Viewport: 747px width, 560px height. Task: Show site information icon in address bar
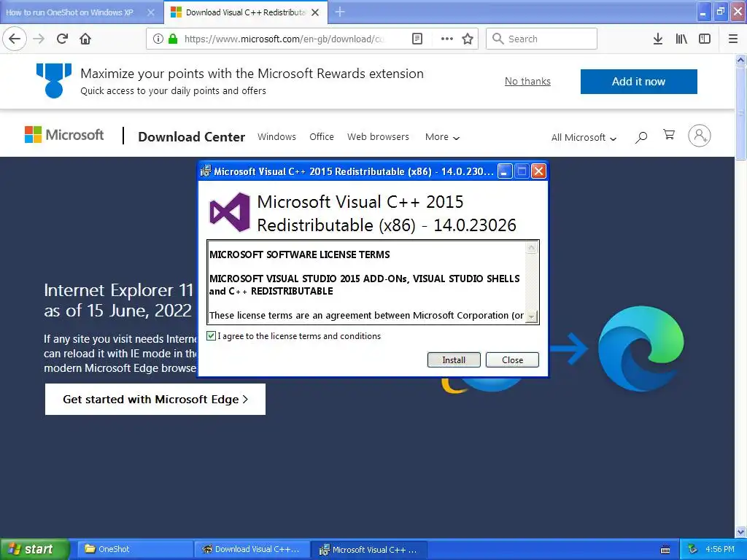[158, 39]
